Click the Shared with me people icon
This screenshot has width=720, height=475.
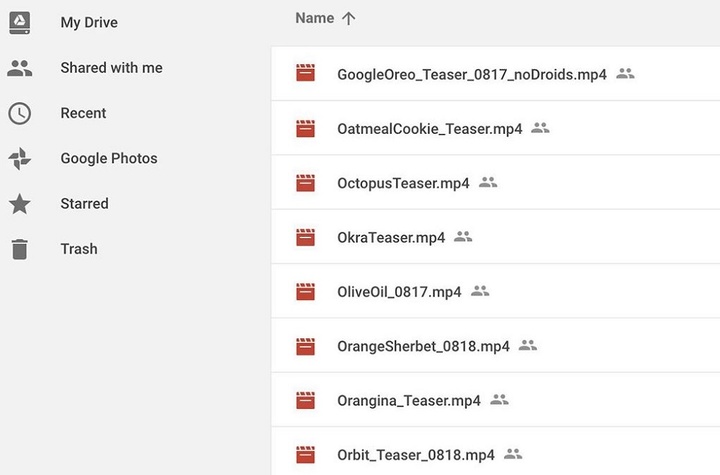20,68
